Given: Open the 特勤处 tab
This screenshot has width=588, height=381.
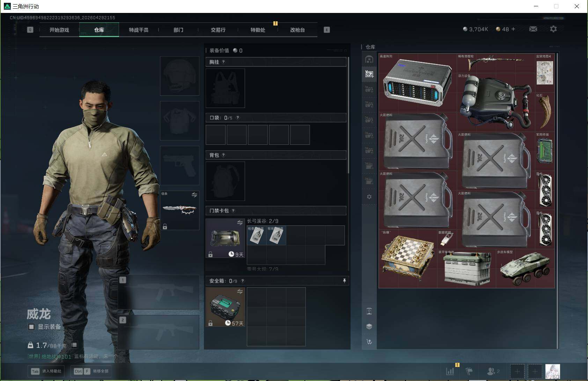Looking at the screenshot, I should (258, 30).
